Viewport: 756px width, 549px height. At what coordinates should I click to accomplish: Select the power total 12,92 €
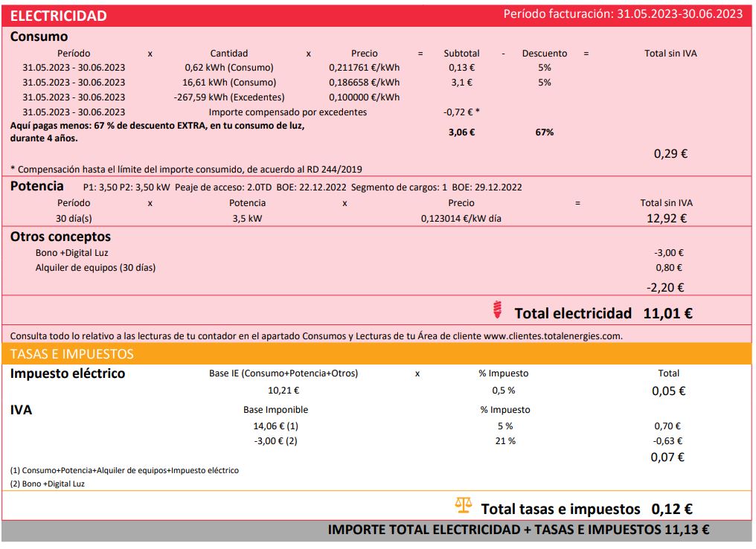click(667, 219)
